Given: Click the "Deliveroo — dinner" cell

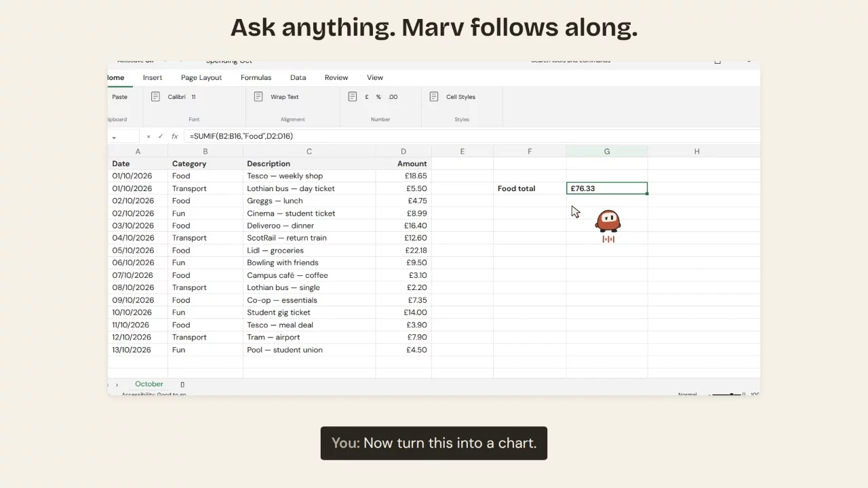Looking at the screenshot, I should pyautogui.click(x=309, y=226).
